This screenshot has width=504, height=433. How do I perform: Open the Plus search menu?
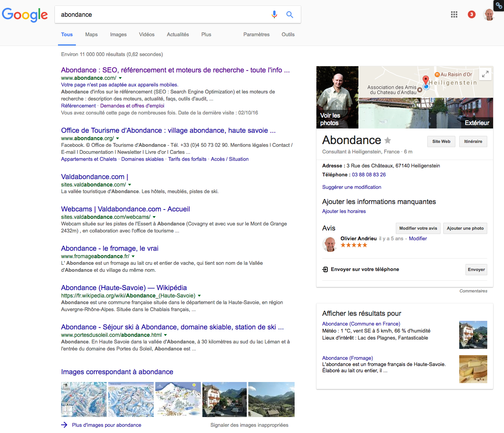pyautogui.click(x=206, y=34)
